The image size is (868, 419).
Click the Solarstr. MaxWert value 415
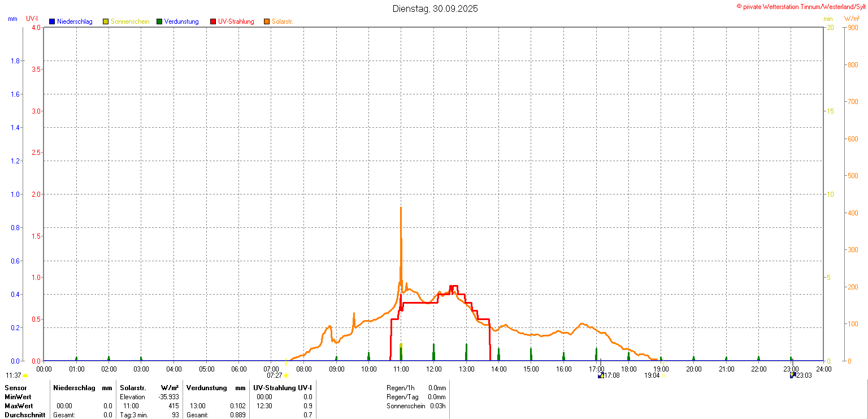point(173,406)
